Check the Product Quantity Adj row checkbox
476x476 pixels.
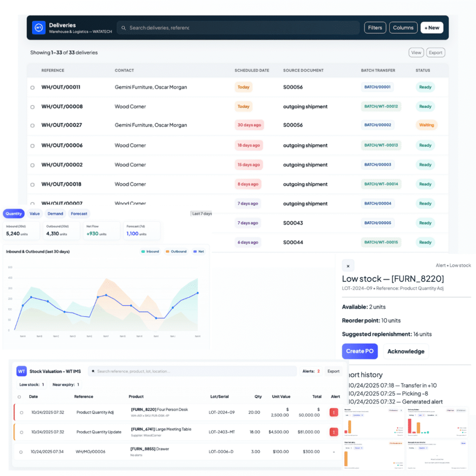[21, 412]
